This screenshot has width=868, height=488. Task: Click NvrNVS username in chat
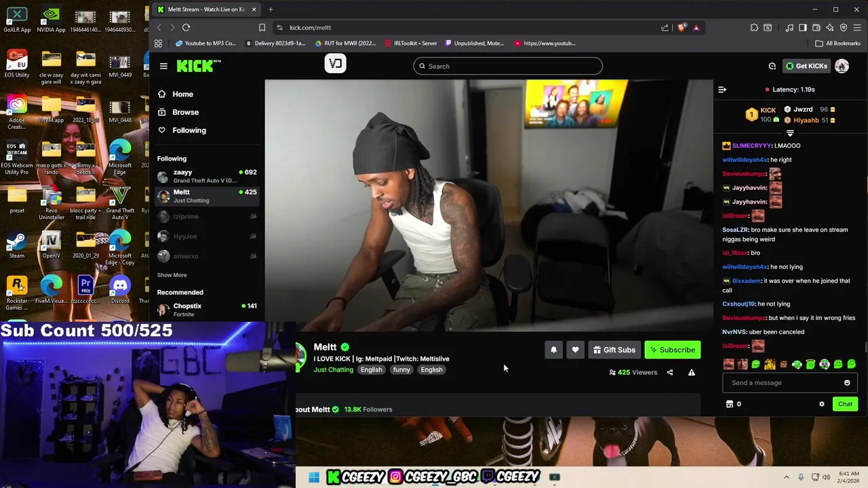pyautogui.click(x=734, y=332)
